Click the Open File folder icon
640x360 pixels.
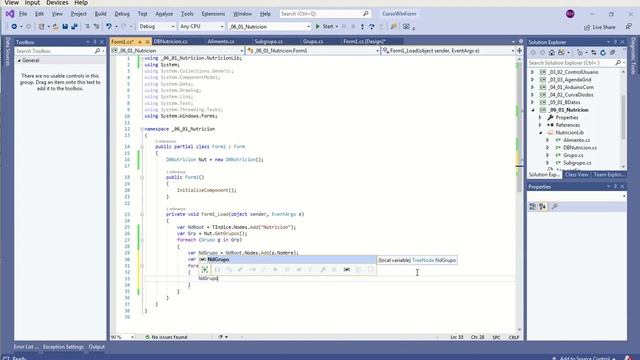[x=56, y=27]
